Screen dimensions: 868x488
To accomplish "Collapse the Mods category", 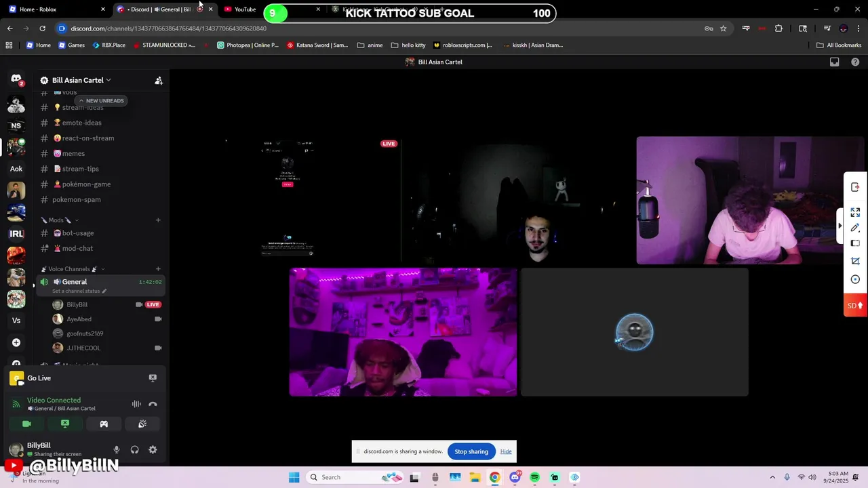I will 60,220.
